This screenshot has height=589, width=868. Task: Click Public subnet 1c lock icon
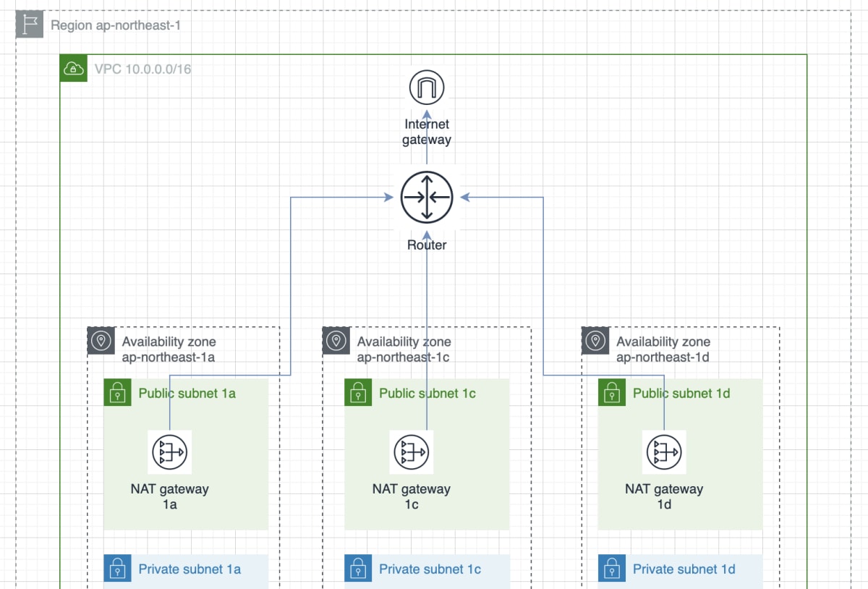pyautogui.click(x=358, y=393)
